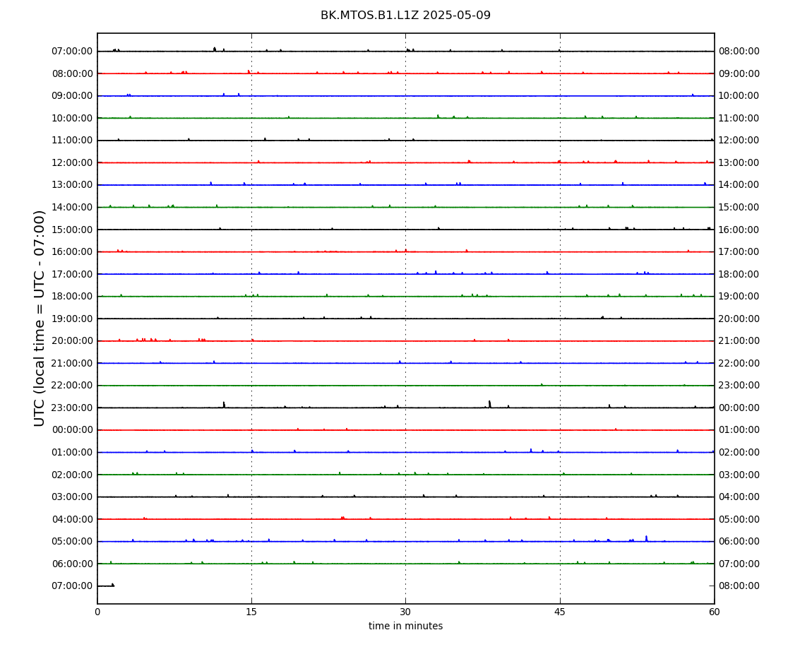Click right-axis label 09:00:00
The height and width of the screenshot is (671, 812).
(739, 73)
